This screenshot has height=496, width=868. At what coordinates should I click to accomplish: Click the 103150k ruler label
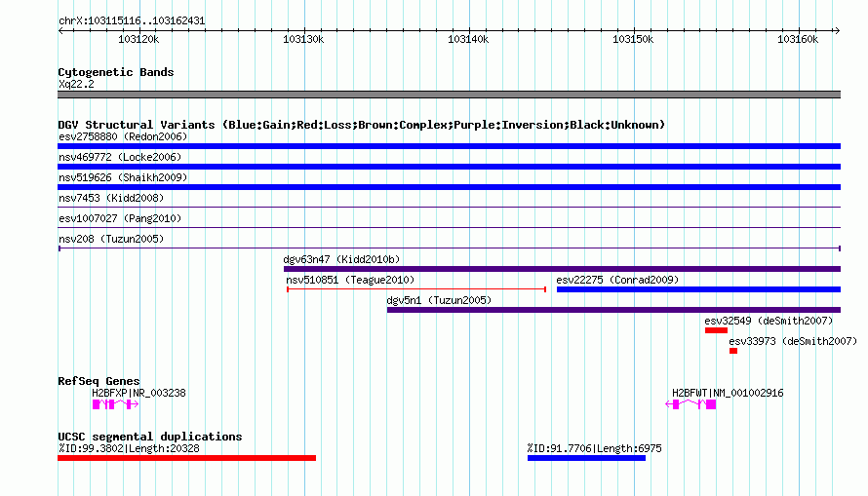633,39
